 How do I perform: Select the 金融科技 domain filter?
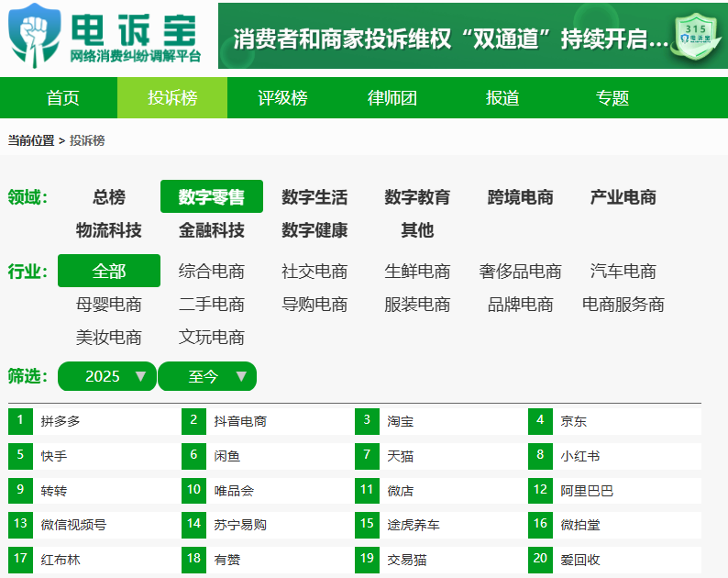pos(212,229)
